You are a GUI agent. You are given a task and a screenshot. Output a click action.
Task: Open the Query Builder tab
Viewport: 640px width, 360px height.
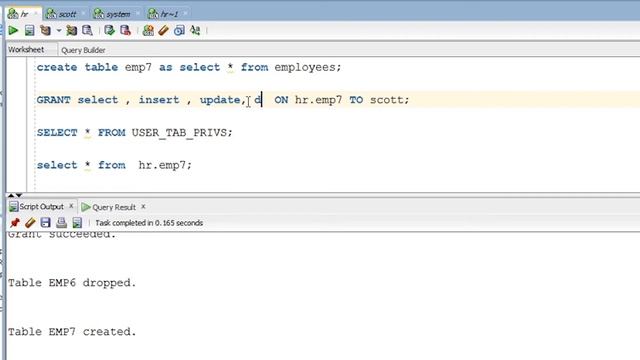[83, 50]
